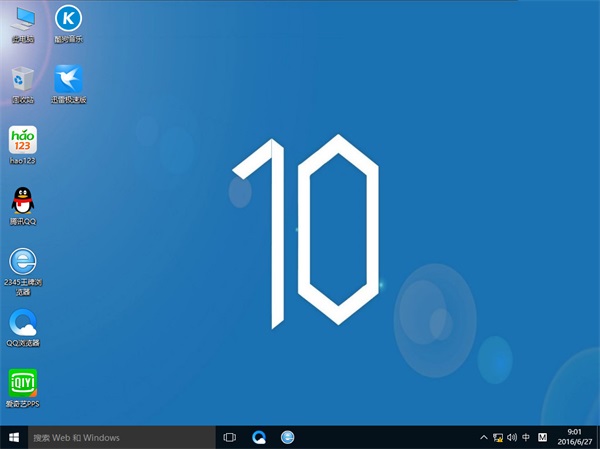This screenshot has height=449, width=600.
Task: Open Task View from the taskbar
Action: [230, 438]
